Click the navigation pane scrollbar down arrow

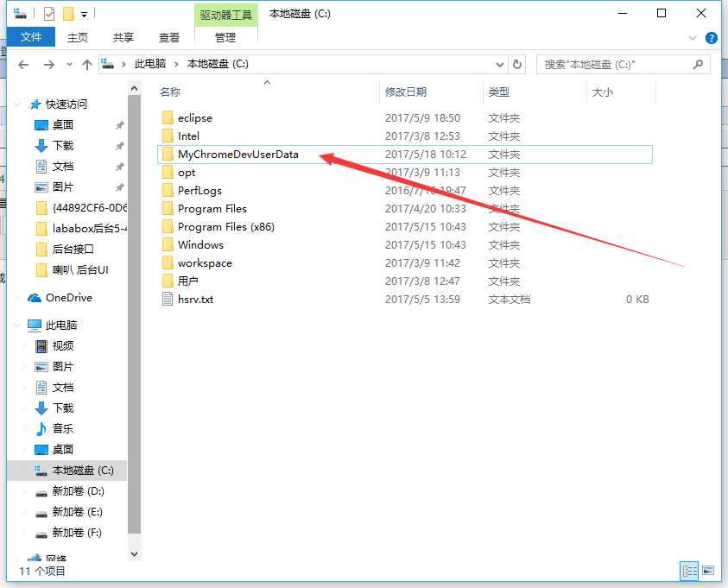pyautogui.click(x=134, y=553)
